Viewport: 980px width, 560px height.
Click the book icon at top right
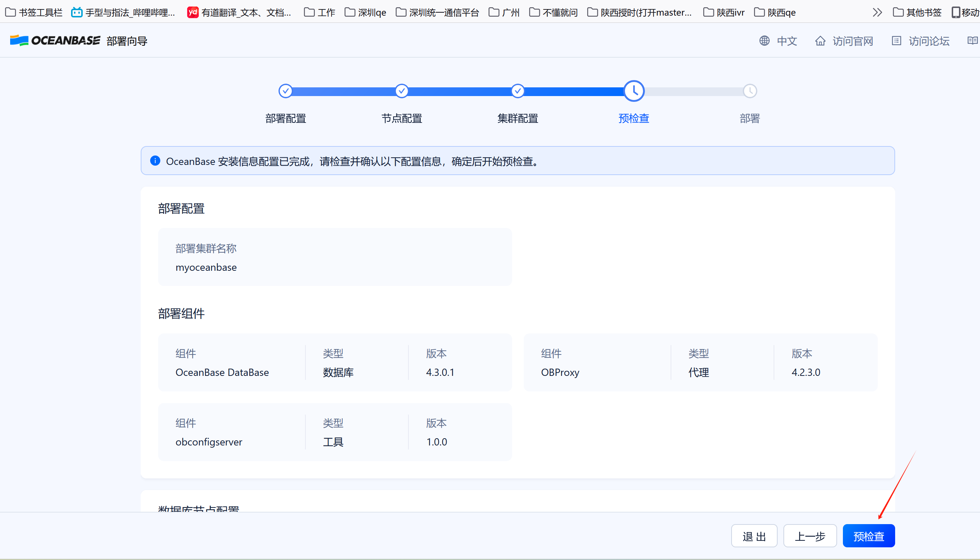point(972,41)
